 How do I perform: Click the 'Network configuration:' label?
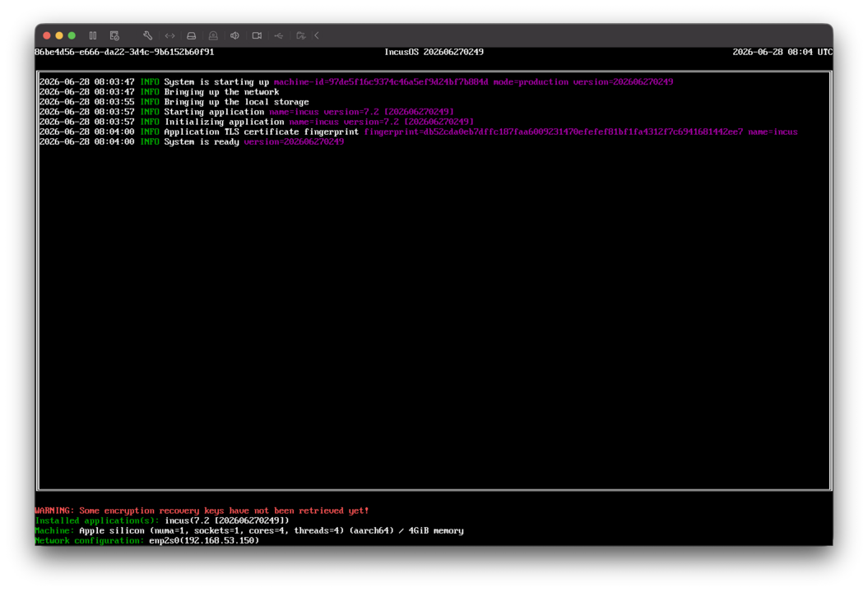click(x=89, y=540)
